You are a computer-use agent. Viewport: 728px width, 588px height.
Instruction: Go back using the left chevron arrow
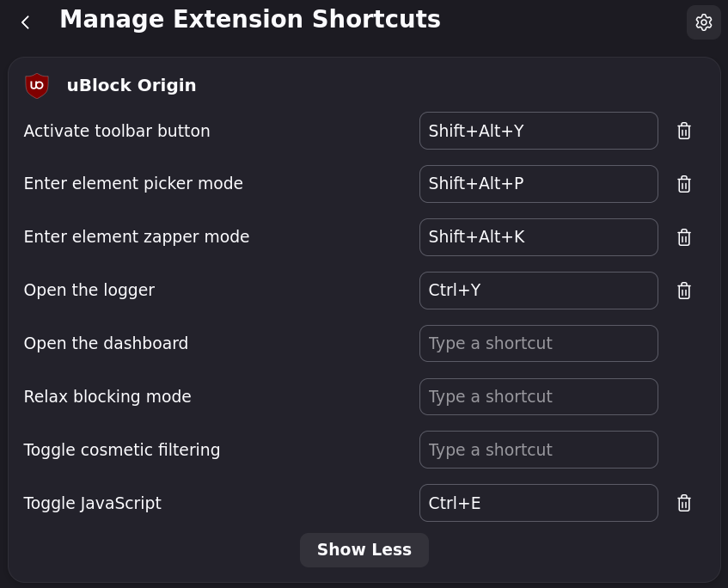click(26, 22)
